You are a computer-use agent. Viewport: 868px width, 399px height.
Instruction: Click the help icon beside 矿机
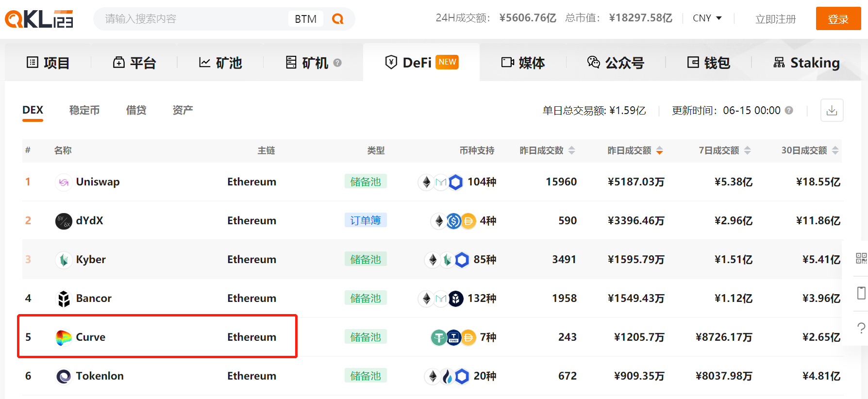tap(337, 63)
